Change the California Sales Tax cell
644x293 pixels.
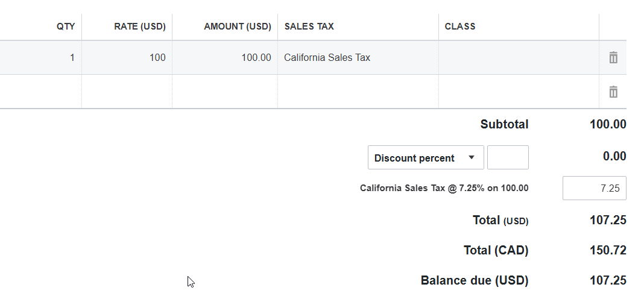358,57
